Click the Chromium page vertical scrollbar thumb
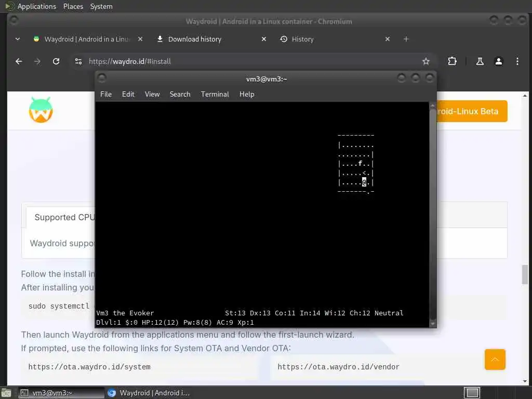532x399 pixels. click(525, 274)
